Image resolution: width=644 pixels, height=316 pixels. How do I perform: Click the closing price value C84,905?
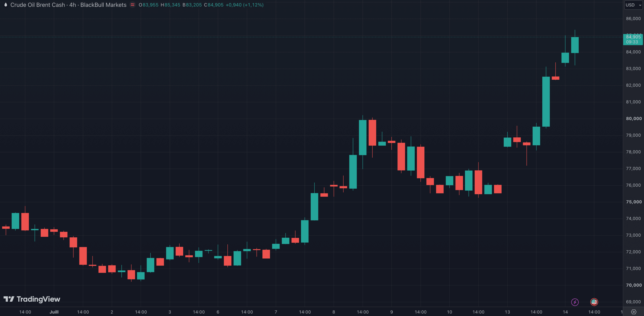pyautogui.click(x=214, y=5)
